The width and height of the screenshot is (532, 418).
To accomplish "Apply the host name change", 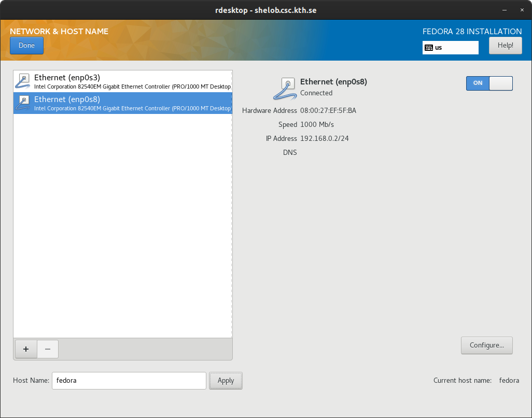I will click(x=226, y=381).
